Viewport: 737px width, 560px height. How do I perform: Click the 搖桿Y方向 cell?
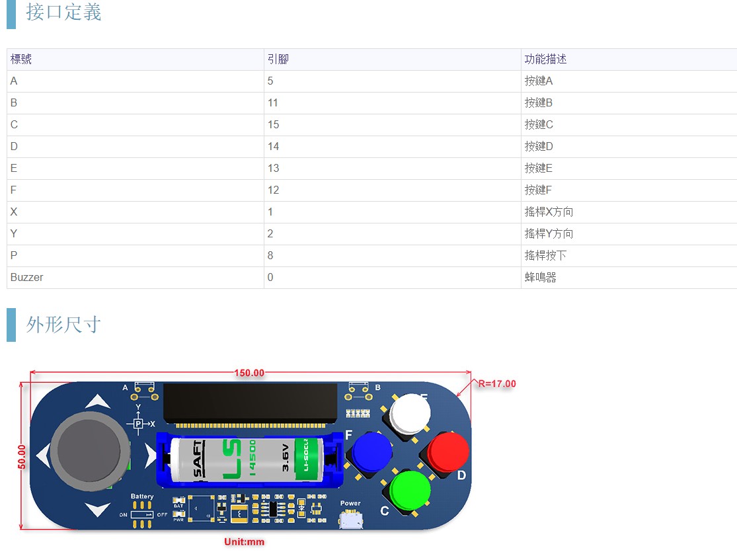pos(629,233)
